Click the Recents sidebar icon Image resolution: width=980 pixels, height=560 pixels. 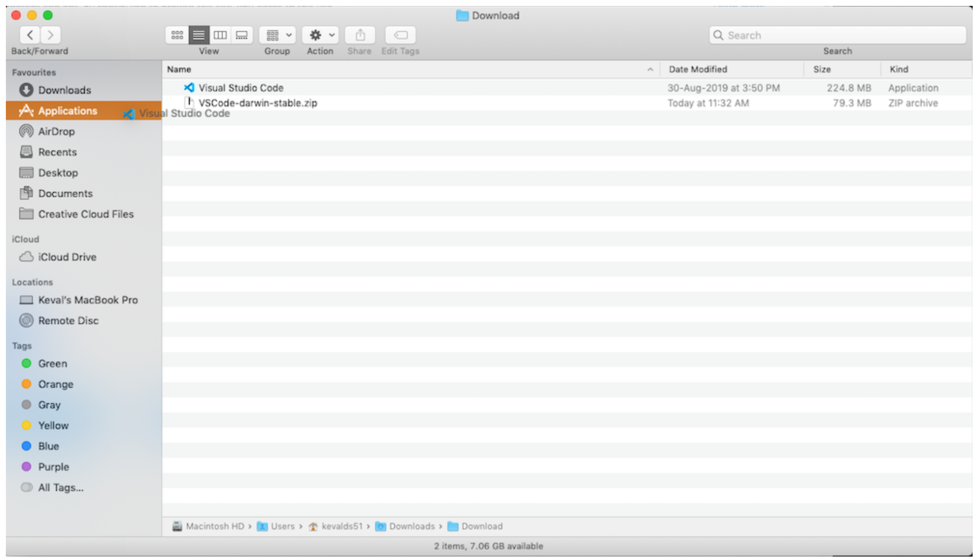(x=26, y=152)
